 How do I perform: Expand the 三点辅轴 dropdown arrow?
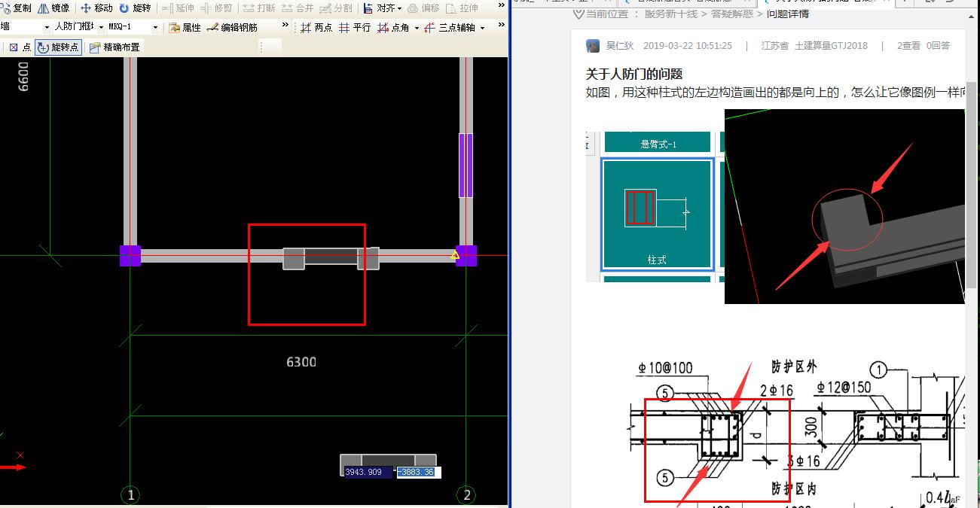[x=482, y=27]
